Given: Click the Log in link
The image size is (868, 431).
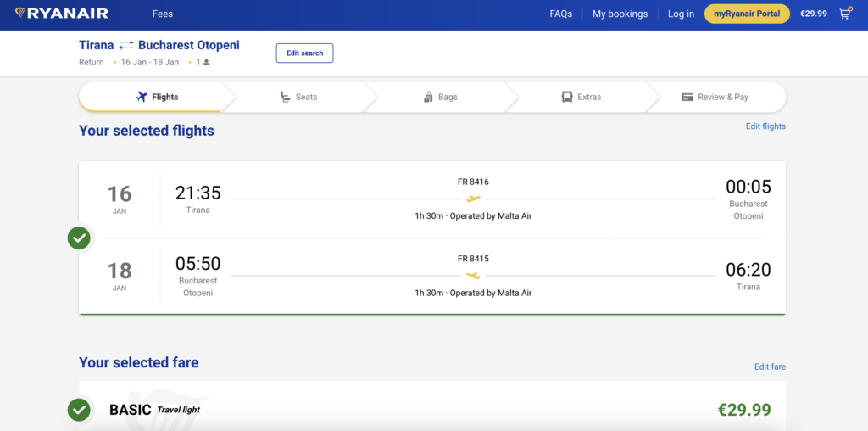Looking at the screenshot, I should [681, 14].
